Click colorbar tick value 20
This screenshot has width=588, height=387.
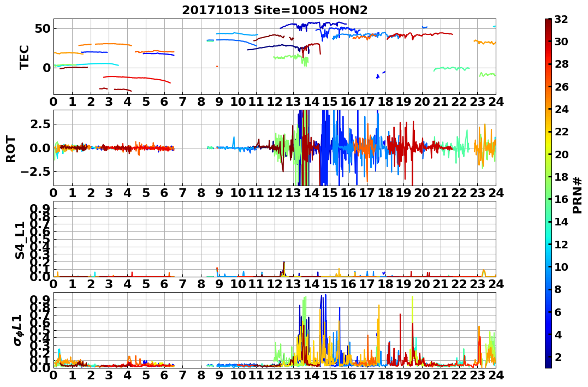pyautogui.click(x=561, y=154)
